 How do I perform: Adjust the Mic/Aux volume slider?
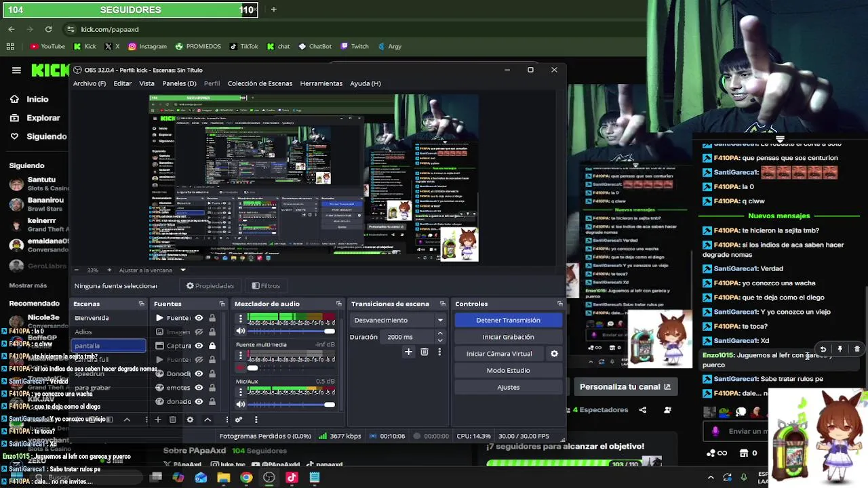(290, 405)
